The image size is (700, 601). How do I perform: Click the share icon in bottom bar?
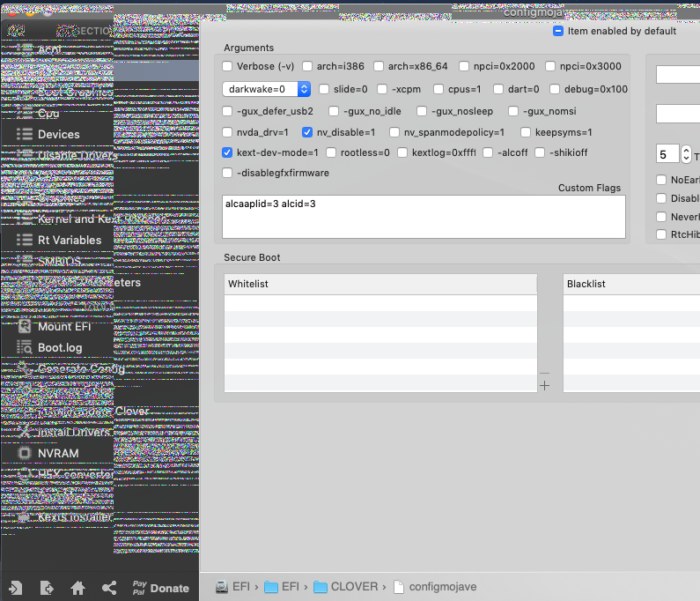click(109, 588)
